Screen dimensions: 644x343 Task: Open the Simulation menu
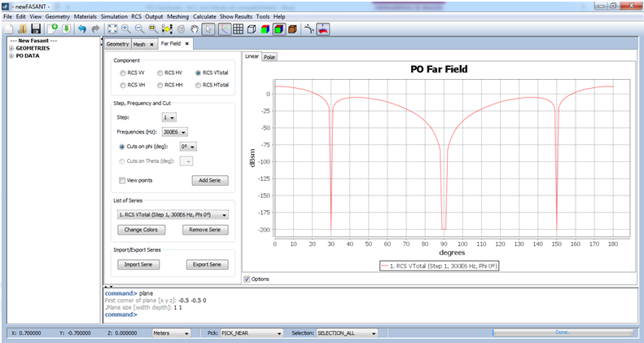click(114, 16)
